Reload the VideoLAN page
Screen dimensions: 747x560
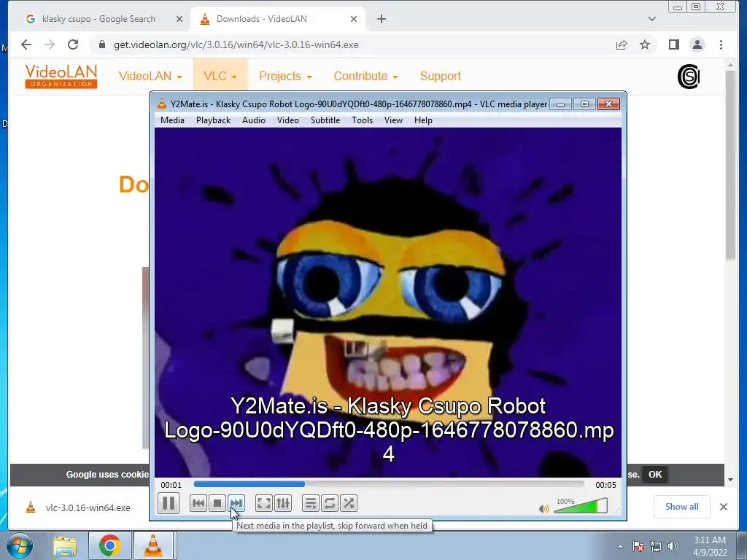tap(73, 44)
